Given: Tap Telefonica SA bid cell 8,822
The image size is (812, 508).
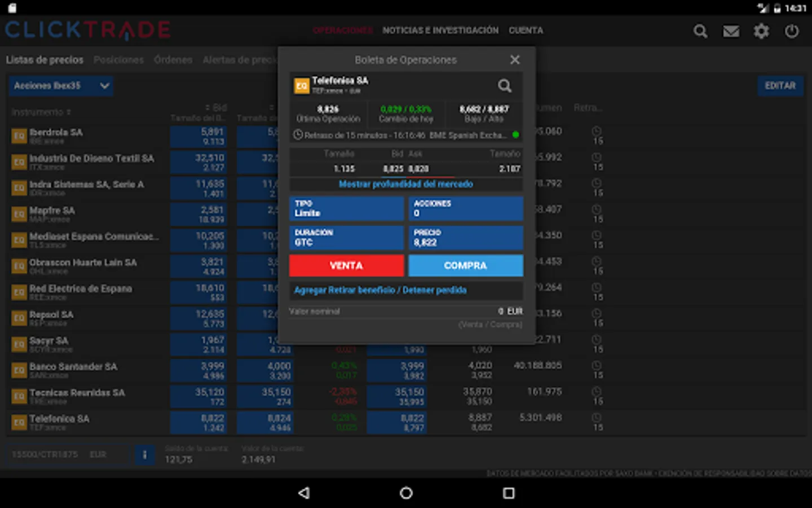Looking at the screenshot, I should [x=198, y=422].
